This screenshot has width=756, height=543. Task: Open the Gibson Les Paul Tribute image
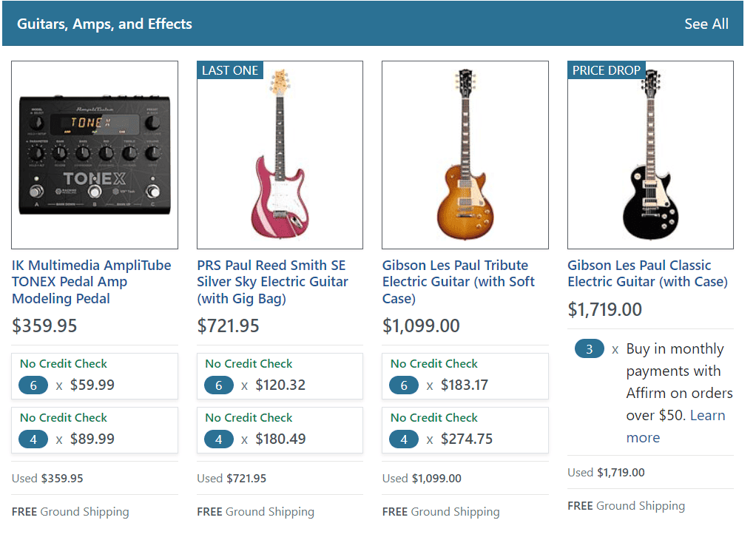tap(465, 155)
